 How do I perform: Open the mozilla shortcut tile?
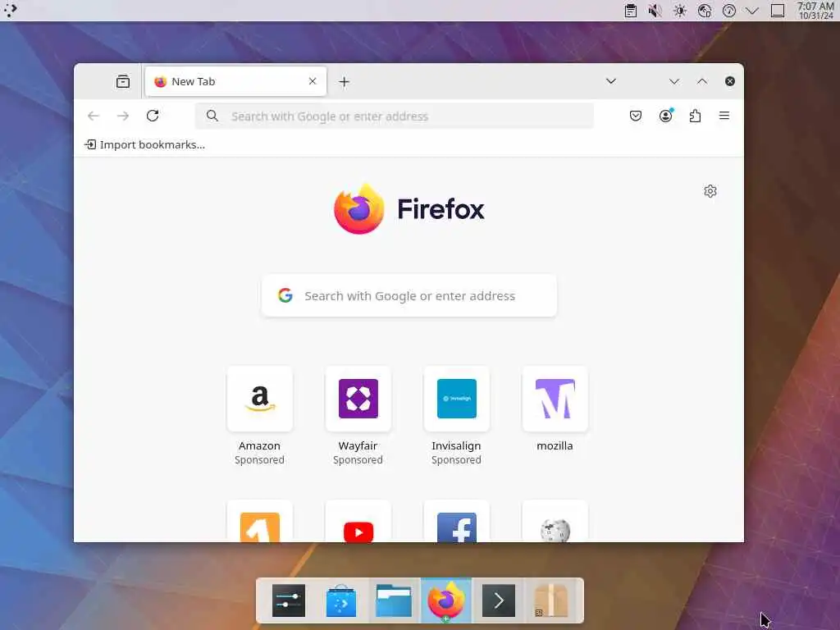555,399
